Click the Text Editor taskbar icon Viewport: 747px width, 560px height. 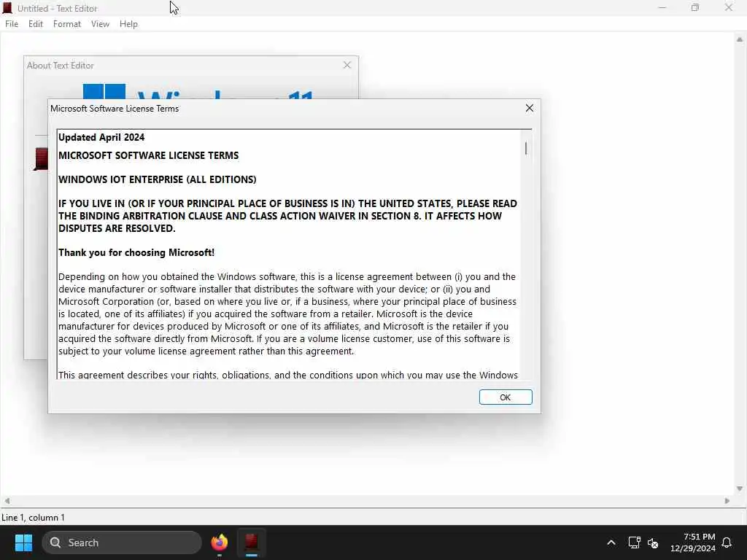tap(252, 542)
